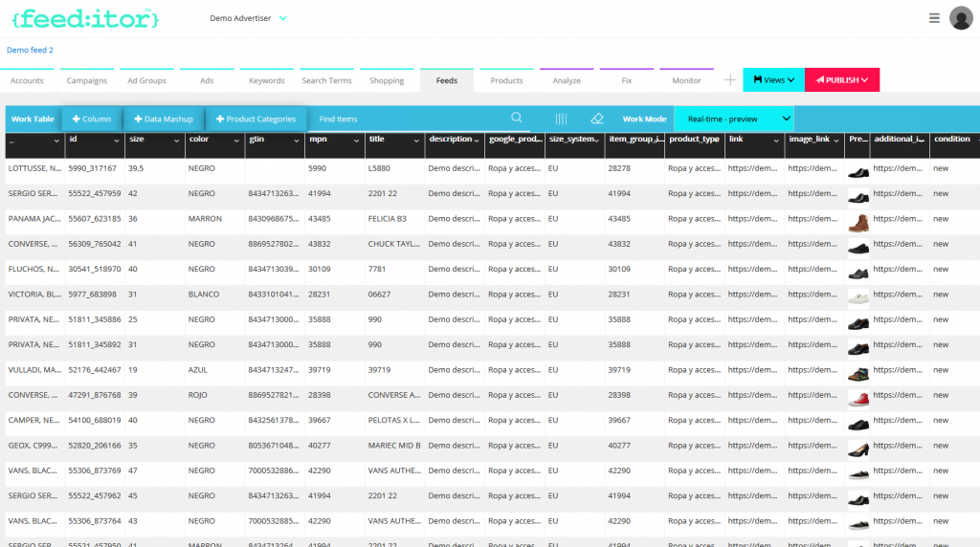The height and width of the screenshot is (547, 980).
Task: Switch to the Campaigns tab
Action: pos(87,80)
